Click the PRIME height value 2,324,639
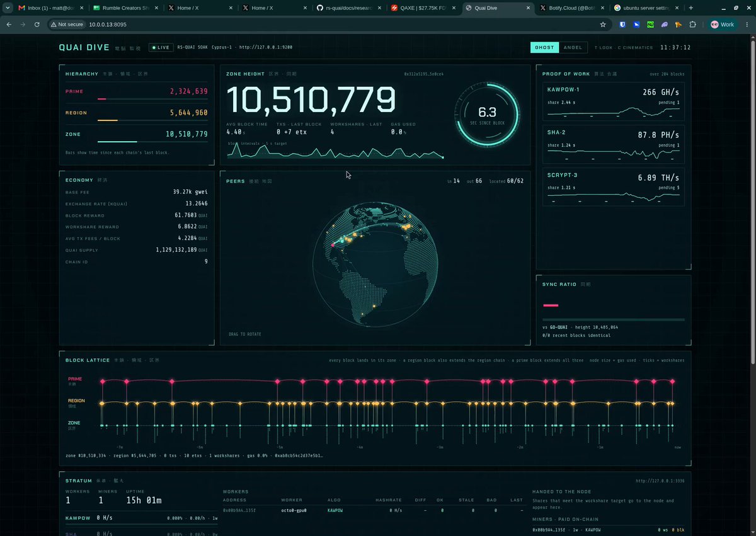The width and height of the screenshot is (756, 536). 188,92
